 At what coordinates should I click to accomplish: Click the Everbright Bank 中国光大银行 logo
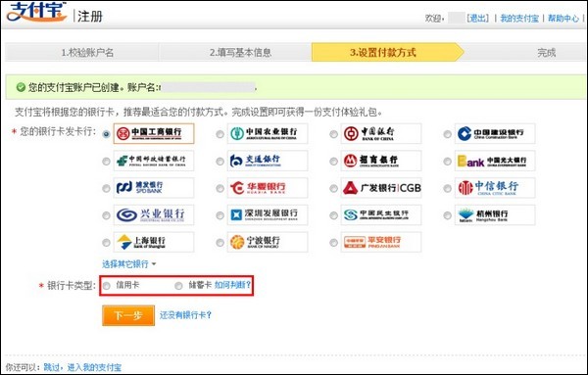click(495, 161)
